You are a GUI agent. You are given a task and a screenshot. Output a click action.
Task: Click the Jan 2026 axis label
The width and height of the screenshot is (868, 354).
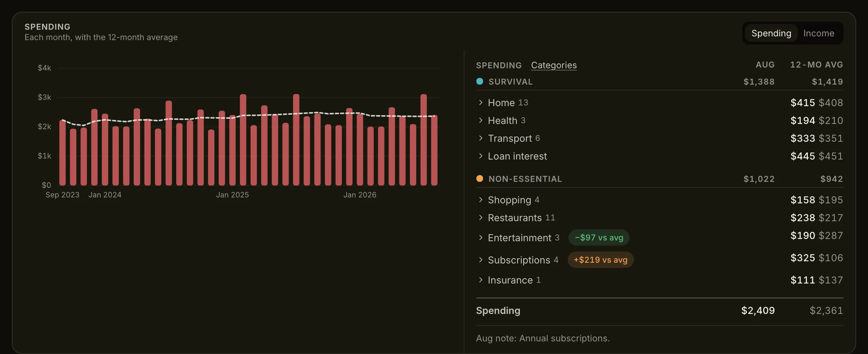[360, 195]
